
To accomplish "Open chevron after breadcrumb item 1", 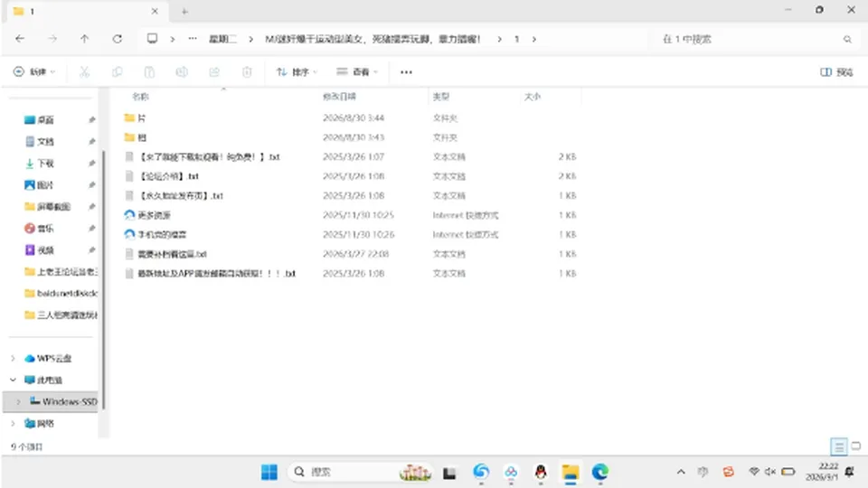I will click(533, 39).
